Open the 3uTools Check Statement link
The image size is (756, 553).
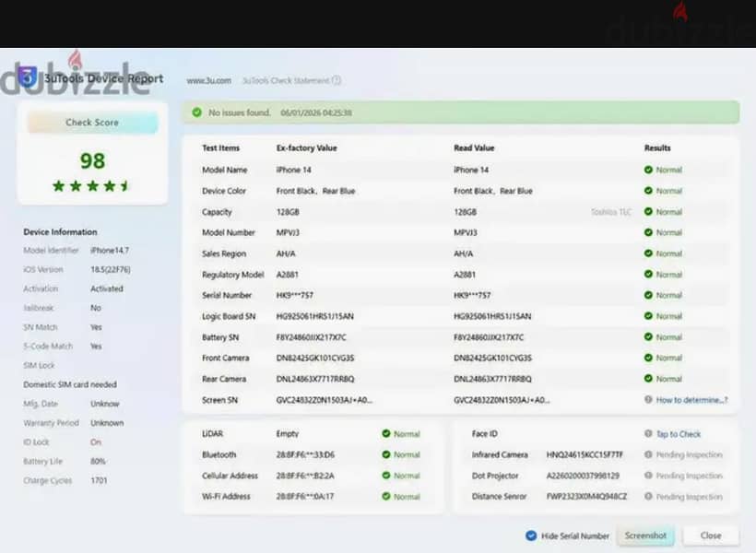(286, 80)
